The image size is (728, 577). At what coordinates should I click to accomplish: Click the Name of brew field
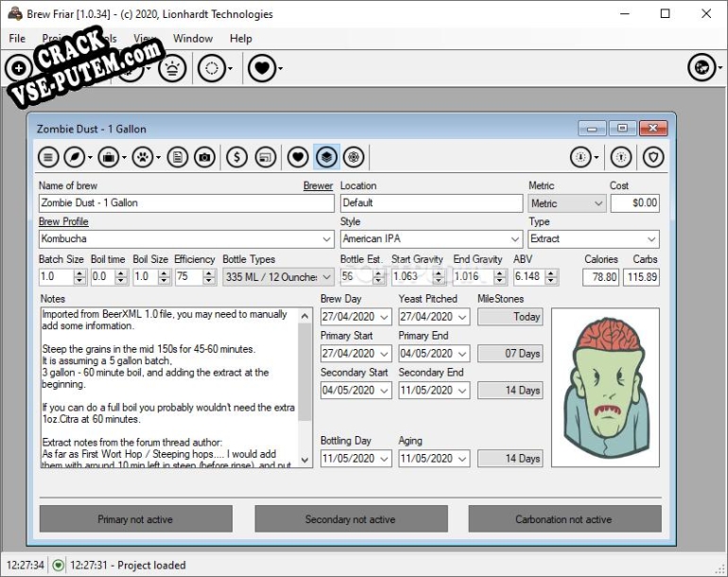pyautogui.click(x=186, y=203)
